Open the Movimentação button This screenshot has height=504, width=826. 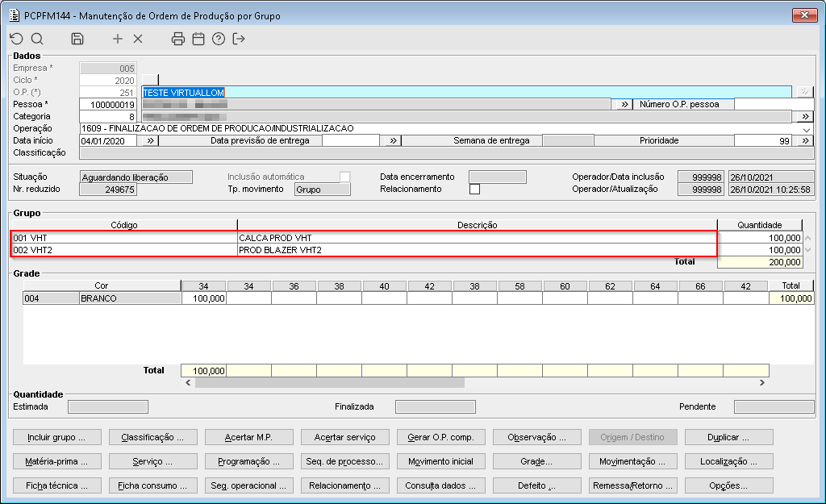tap(632, 461)
